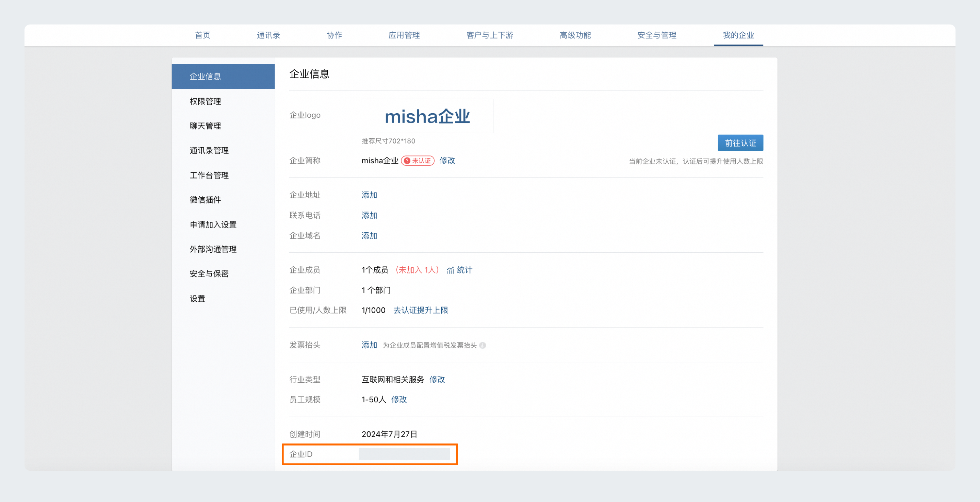The image size is (980, 502).
Task: Click 互联网和相关服务 industry text
Action: (x=393, y=380)
